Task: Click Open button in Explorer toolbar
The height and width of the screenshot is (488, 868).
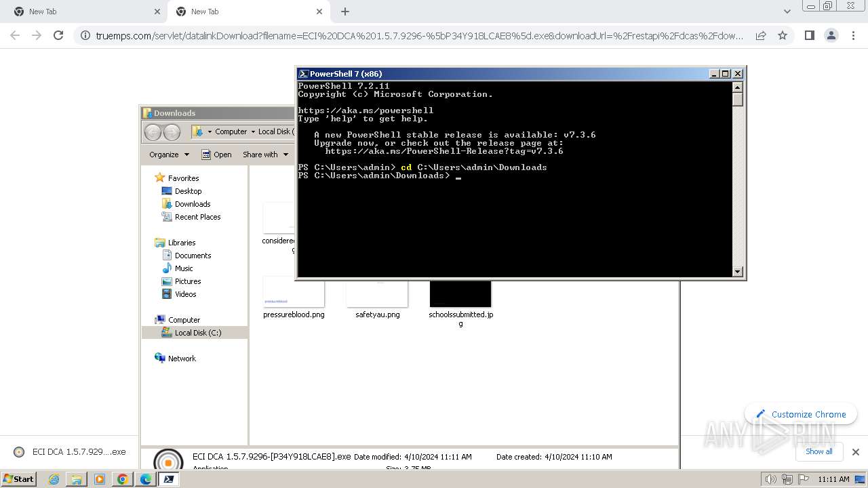Action: [x=216, y=155]
